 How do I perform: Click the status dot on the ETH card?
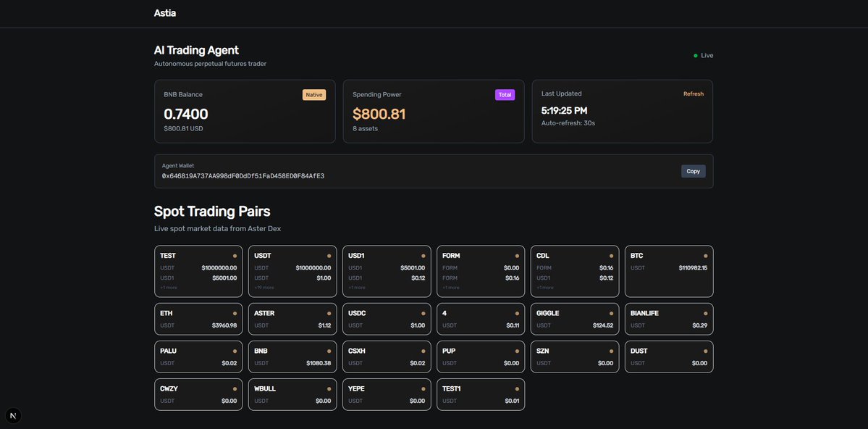point(235,314)
